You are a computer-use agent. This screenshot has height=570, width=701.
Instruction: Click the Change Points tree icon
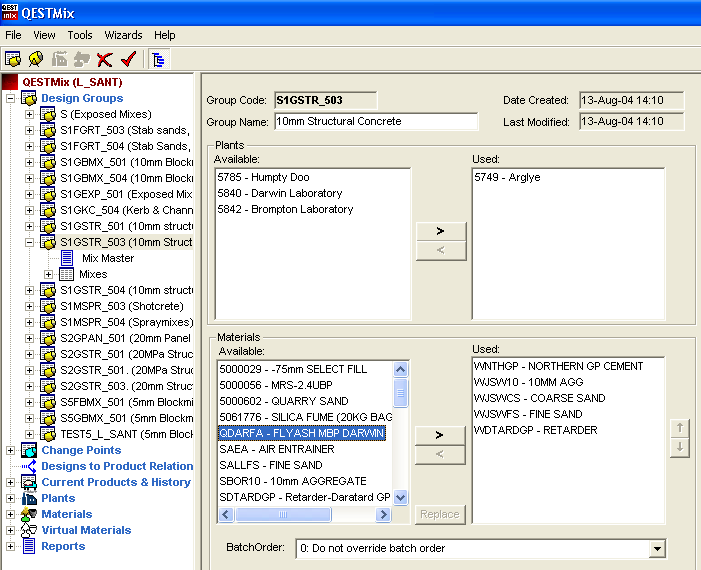[29, 450]
